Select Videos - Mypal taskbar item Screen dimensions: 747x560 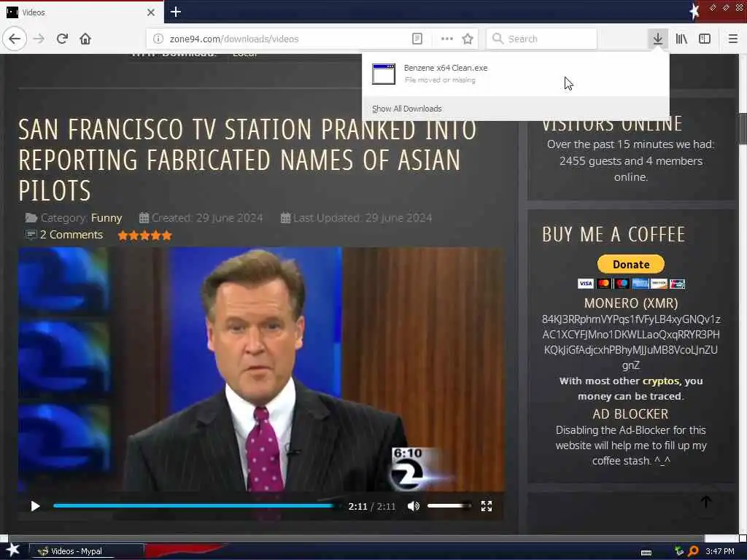pyautogui.click(x=86, y=551)
